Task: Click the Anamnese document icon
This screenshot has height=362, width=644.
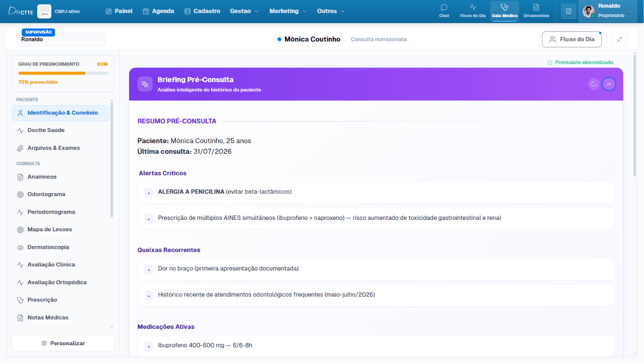Action: pos(20,177)
